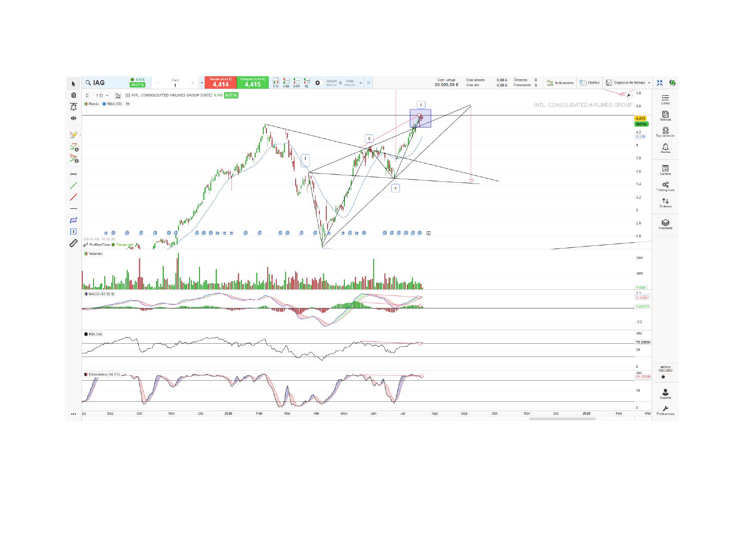Click the lock icon left of timeframe
This screenshot has width=756, height=534.
click(x=87, y=95)
